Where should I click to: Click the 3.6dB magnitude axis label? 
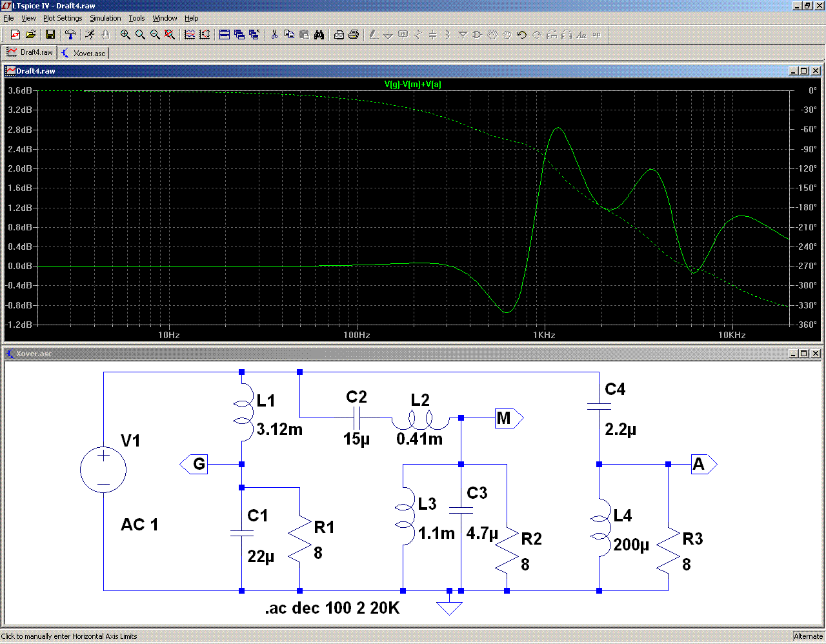point(20,90)
